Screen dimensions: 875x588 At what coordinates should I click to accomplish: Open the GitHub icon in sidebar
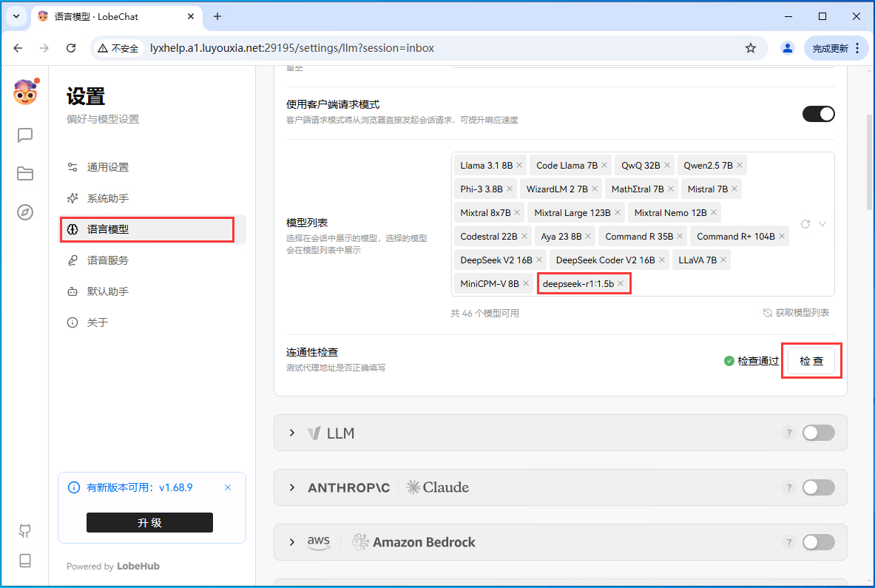(25, 530)
